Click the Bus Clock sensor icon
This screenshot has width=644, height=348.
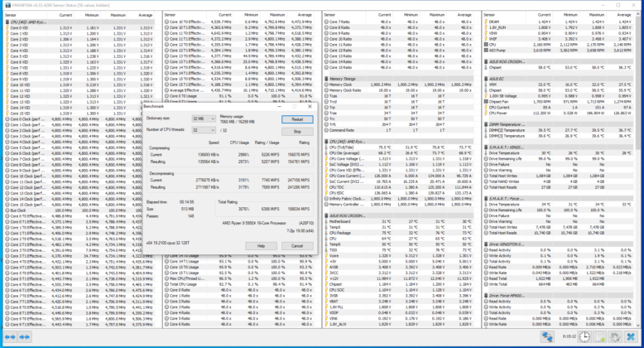tap(7, 210)
